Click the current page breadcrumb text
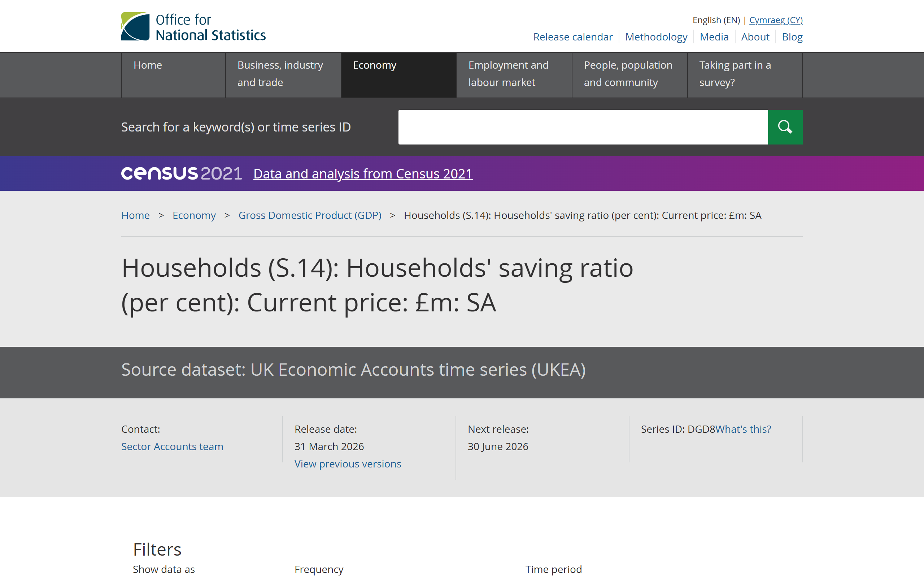This screenshot has width=924, height=578. [582, 215]
